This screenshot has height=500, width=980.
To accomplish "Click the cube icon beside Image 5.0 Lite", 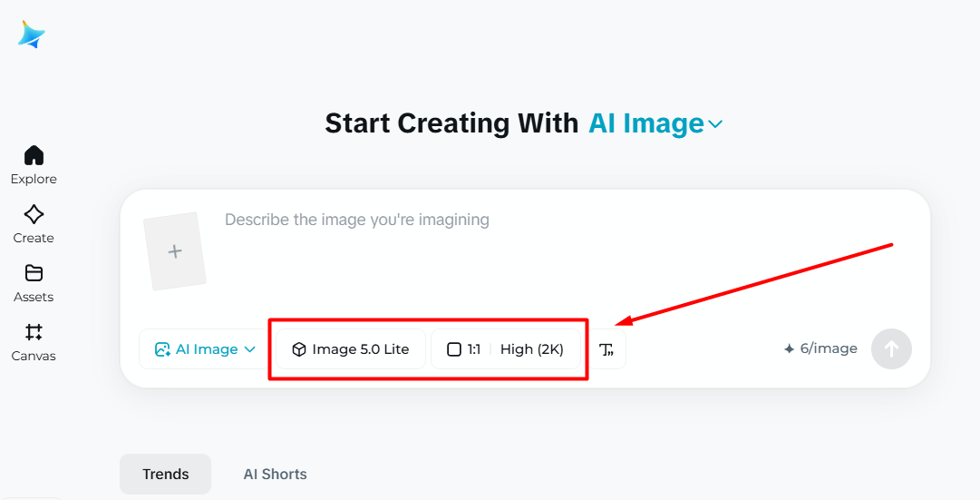I will pyautogui.click(x=299, y=349).
